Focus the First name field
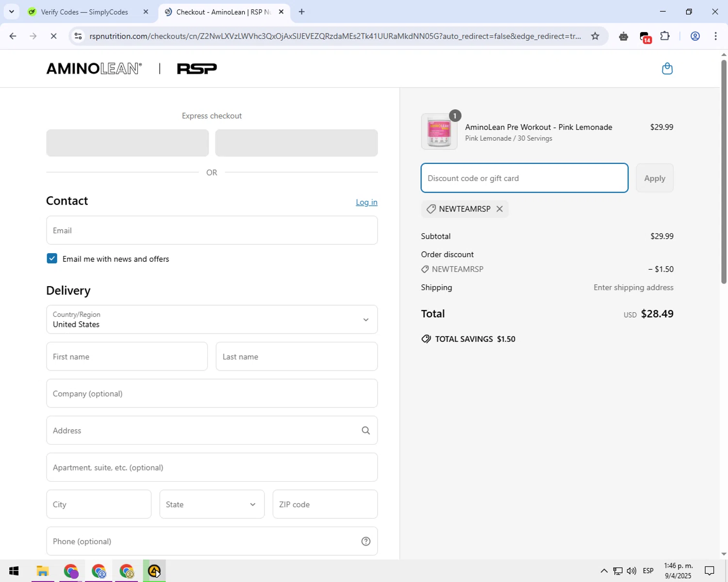This screenshot has width=728, height=582. pyautogui.click(x=127, y=356)
